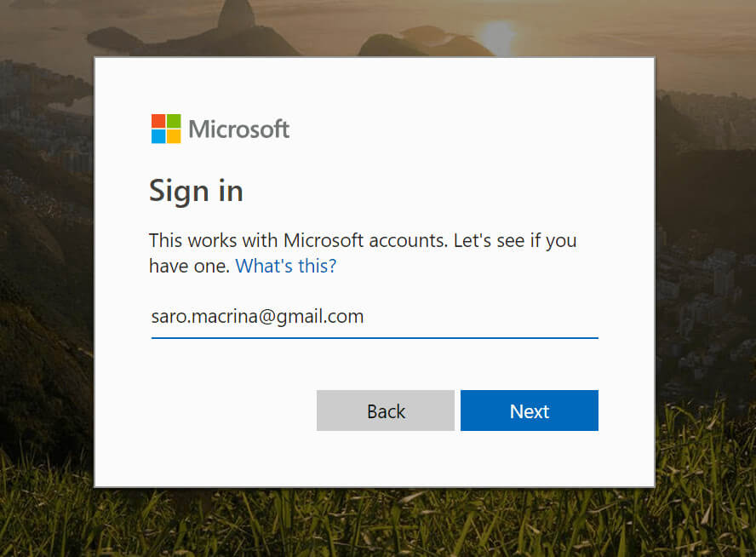Go to the previous step with Back
This screenshot has height=557, width=756.
[x=385, y=411]
